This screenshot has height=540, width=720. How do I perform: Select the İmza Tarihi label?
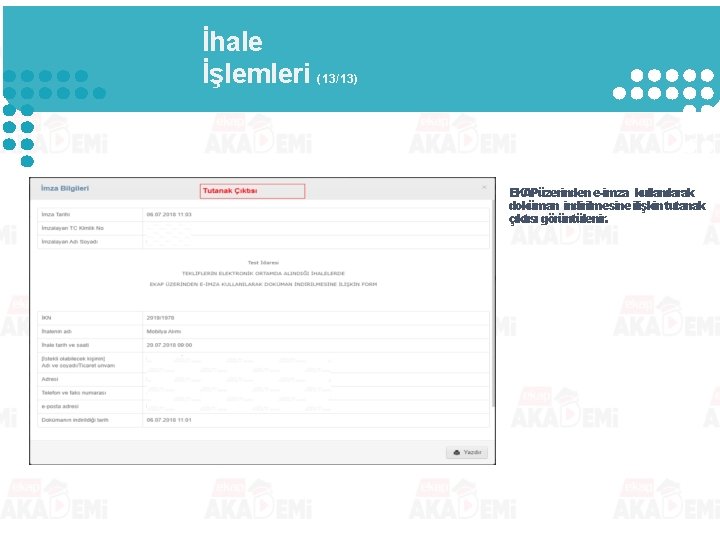[x=56, y=214]
